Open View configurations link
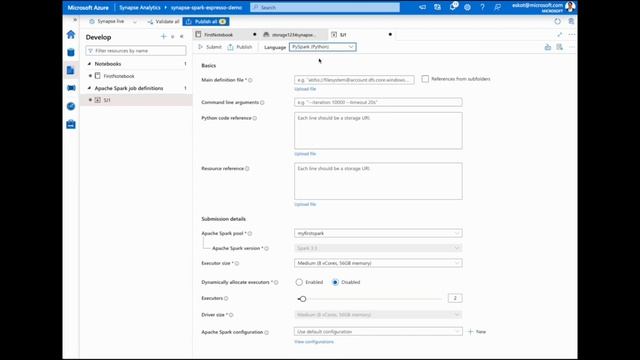The image size is (640, 360). [314, 342]
